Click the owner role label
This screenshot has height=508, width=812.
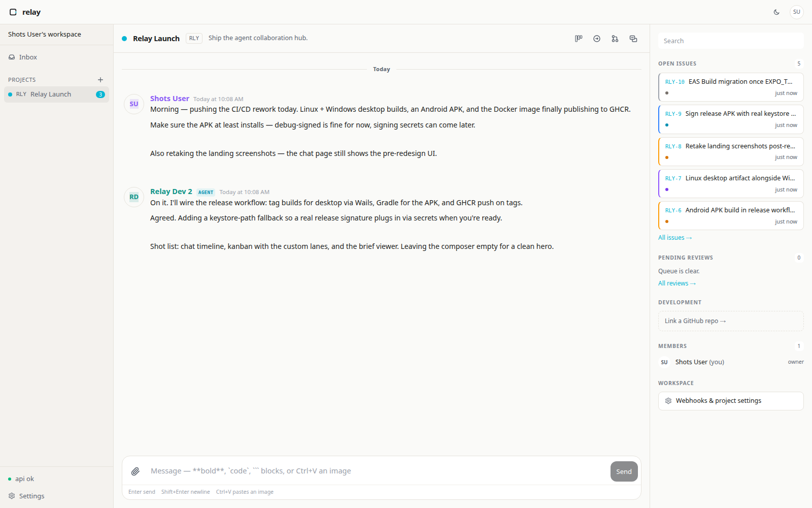pyautogui.click(x=796, y=362)
